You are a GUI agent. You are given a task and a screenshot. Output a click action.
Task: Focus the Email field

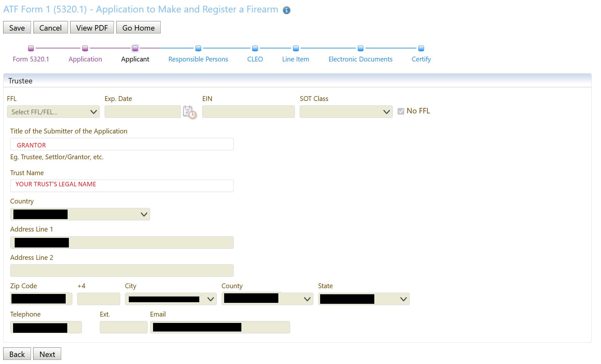coord(220,327)
